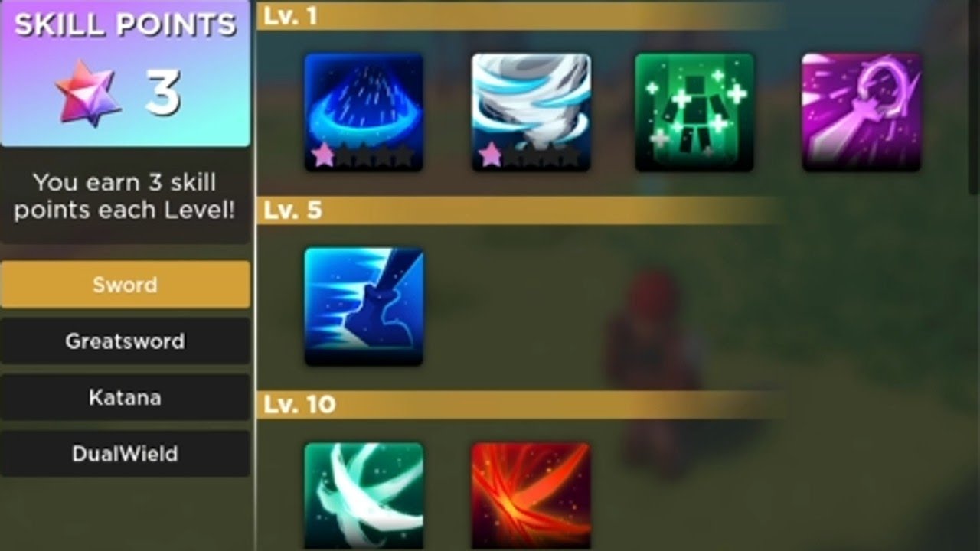980x551 pixels.
Task: Click the skill points earning info text
Action: [125, 196]
